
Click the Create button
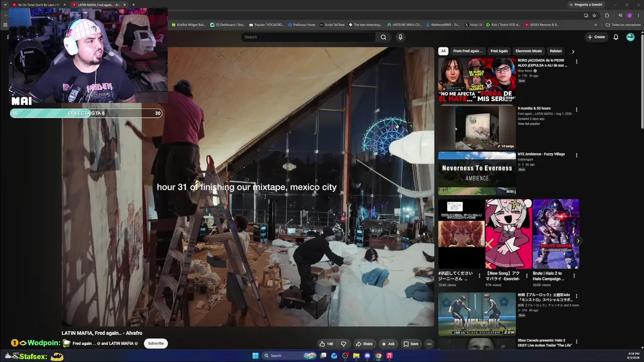pos(596,37)
